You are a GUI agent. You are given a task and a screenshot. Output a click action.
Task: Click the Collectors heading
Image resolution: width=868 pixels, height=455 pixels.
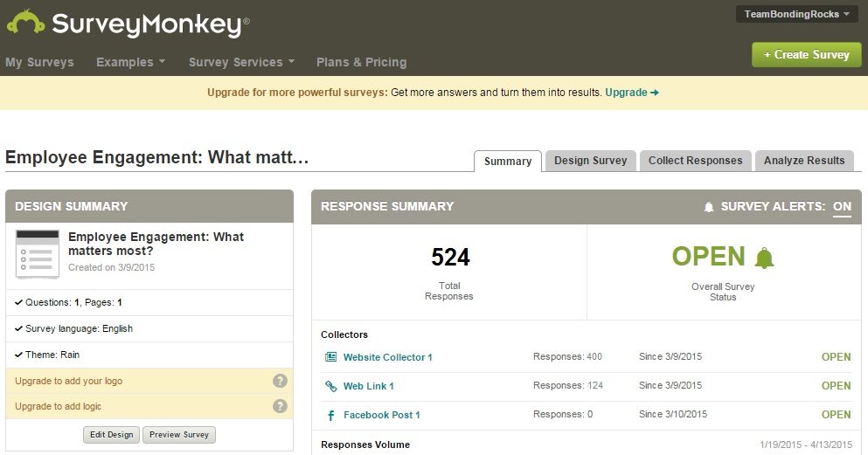(x=344, y=334)
